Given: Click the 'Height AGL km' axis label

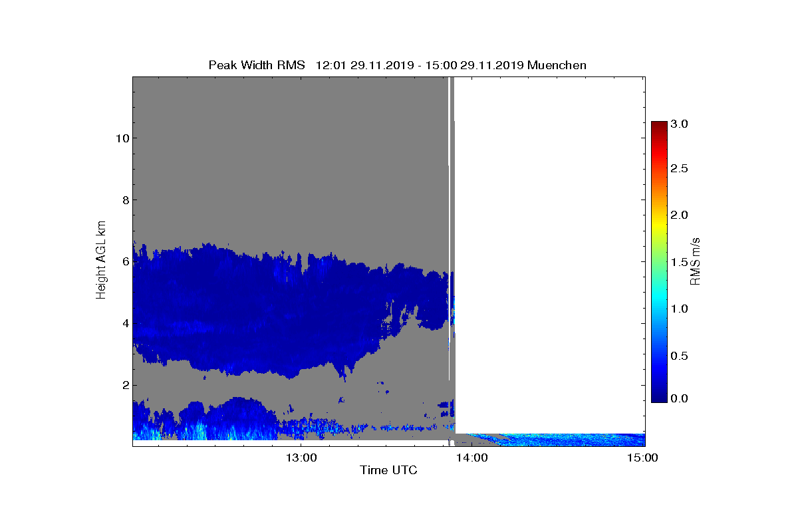Looking at the screenshot, I should tap(101, 261).
